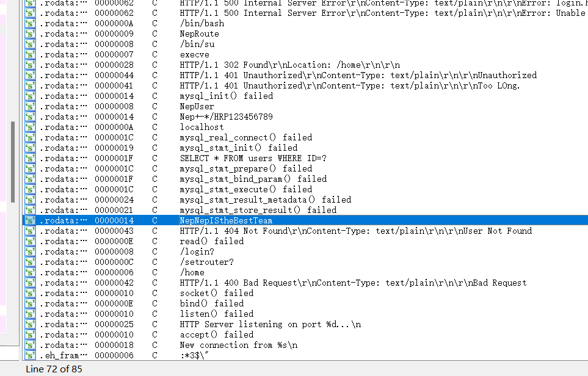Click the string icon beside /bin/bash

pyautogui.click(x=29, y=23)
